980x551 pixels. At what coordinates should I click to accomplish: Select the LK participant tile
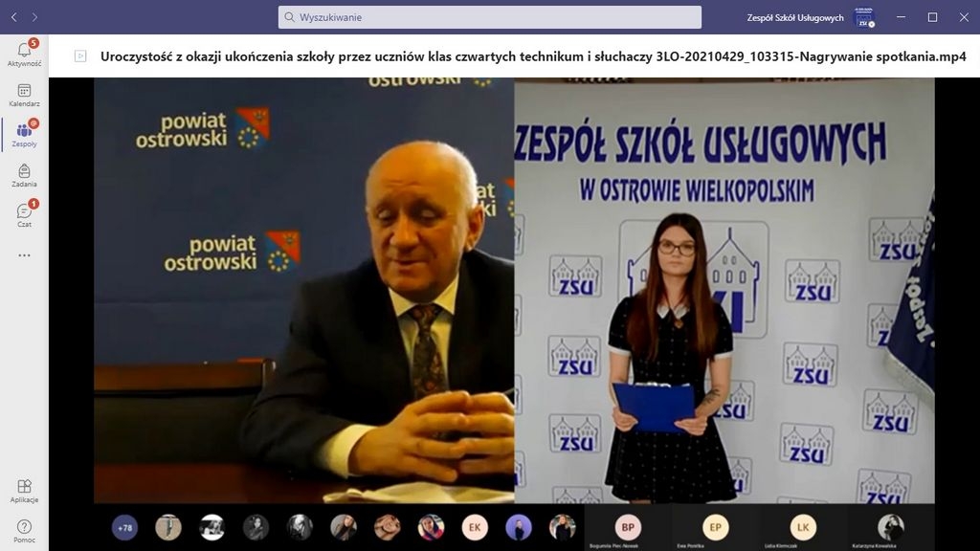pyautogui.click(x=803, y=528)
